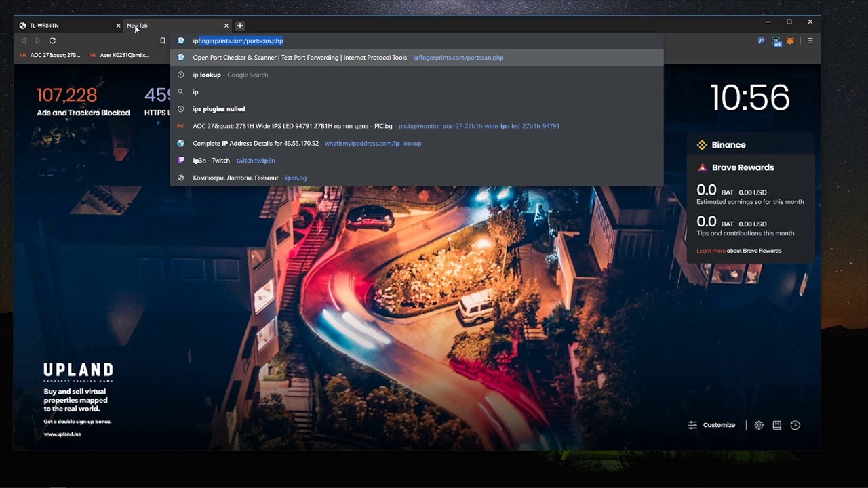This screenshot has height=488, width=868.
Task: Click the 107,228 ads and trackers blocked counter
Action: tap(67, 95)
